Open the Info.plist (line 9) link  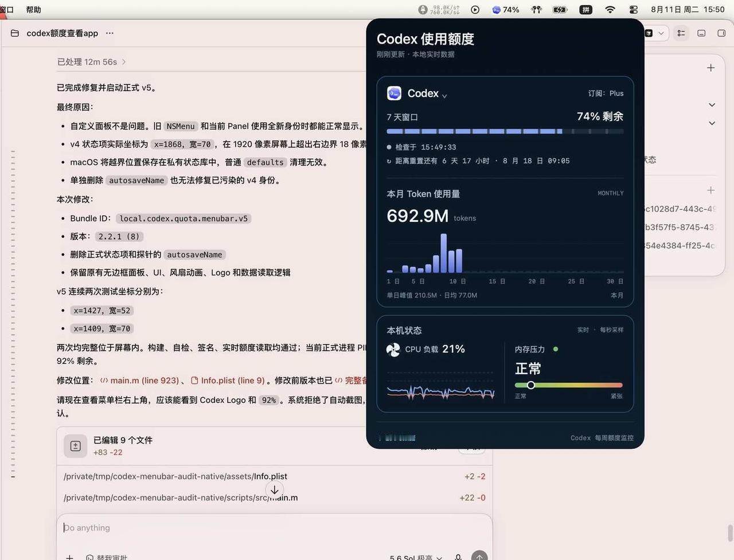[x=228, y=380]
